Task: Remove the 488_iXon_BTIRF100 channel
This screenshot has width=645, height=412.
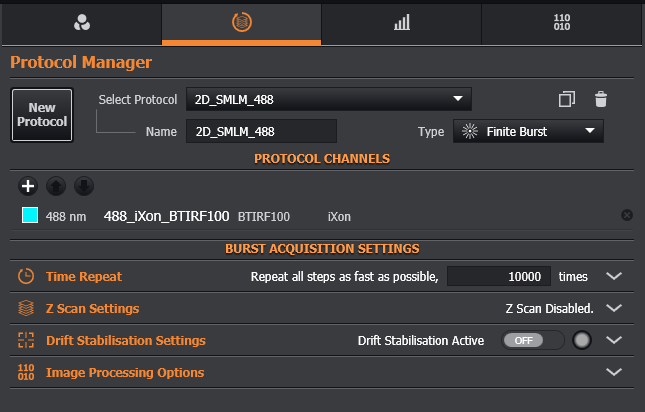Action: 627,215
